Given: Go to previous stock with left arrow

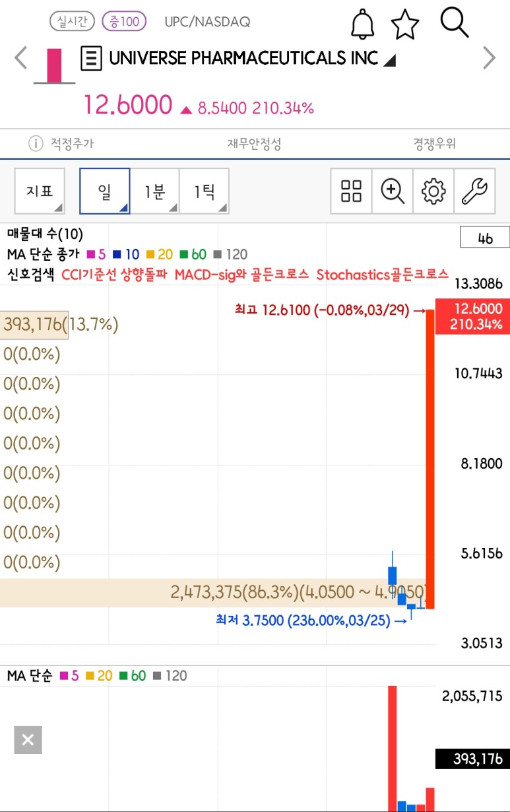Looking at the screenshot, I should [20, 58].
